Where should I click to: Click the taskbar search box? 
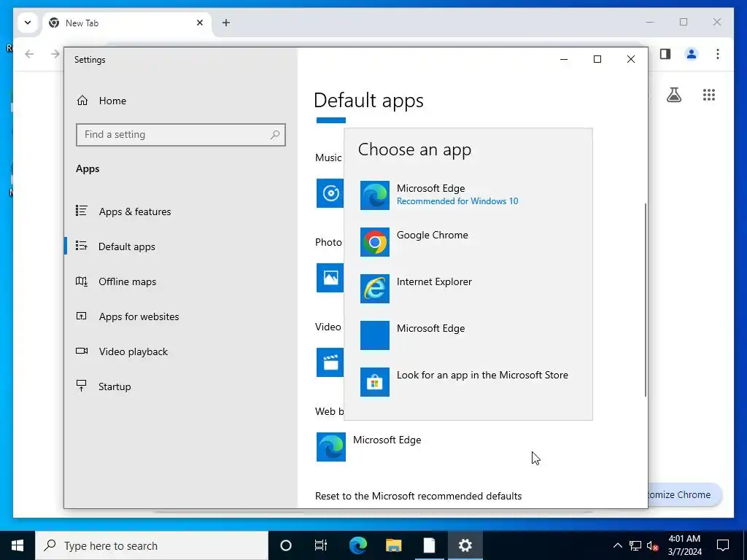coord(152,545)
